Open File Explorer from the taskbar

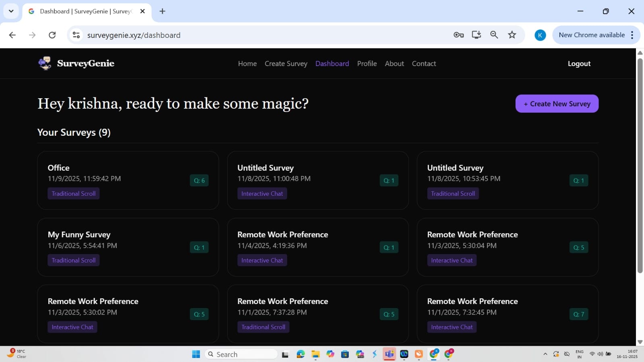315,354
